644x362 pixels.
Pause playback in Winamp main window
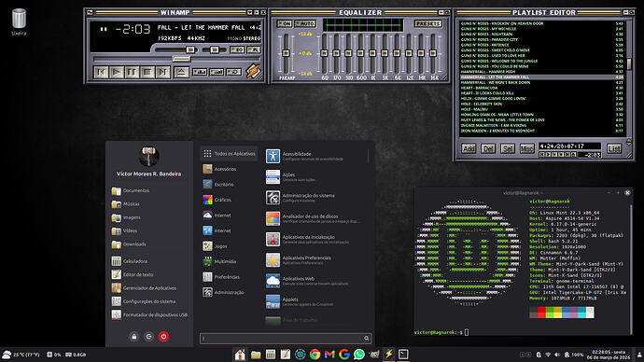coord(132,72)
